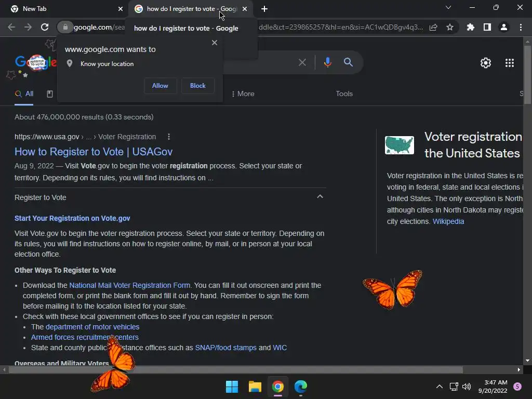532x399 pixels.
Task: Allow Google to know your location
Action: [x=160, y=86]
